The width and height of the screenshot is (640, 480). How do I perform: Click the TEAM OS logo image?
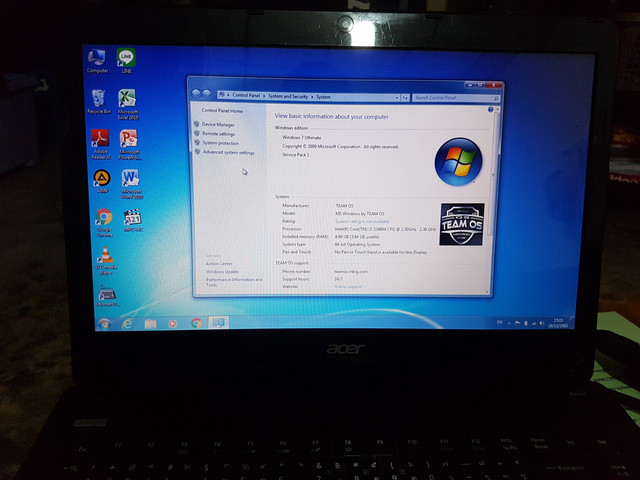pos(462,224)
